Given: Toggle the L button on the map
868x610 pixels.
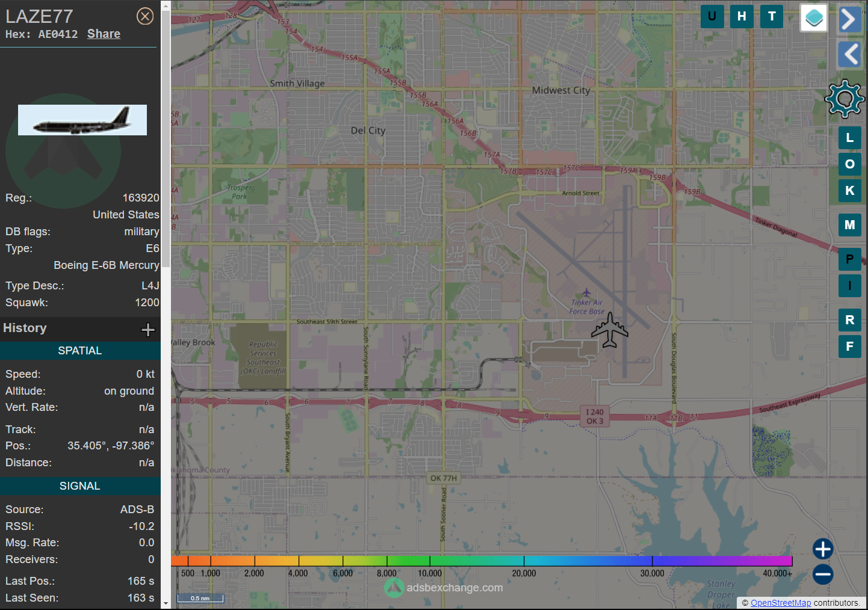Looking at the screenshot, I should click(850, 138).
